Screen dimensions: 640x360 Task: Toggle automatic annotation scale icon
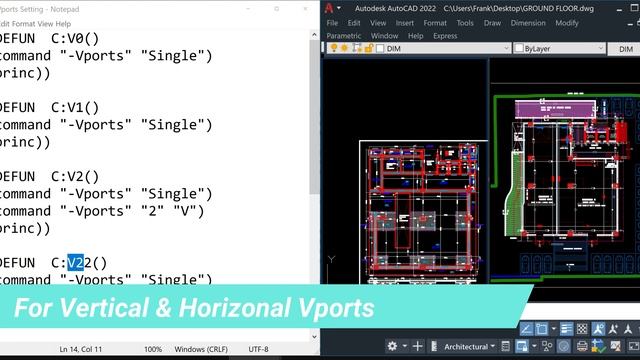[613, 329]
